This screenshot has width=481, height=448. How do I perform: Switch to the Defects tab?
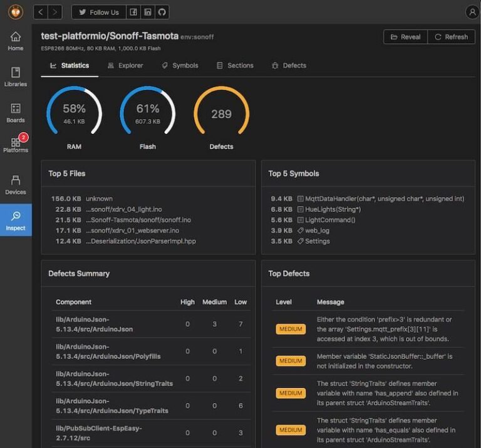coord(289,66)
